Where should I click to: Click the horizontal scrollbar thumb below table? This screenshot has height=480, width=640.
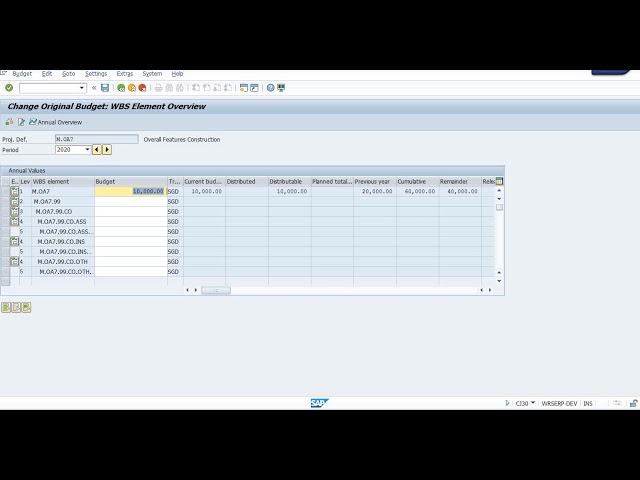pos(216,290)
